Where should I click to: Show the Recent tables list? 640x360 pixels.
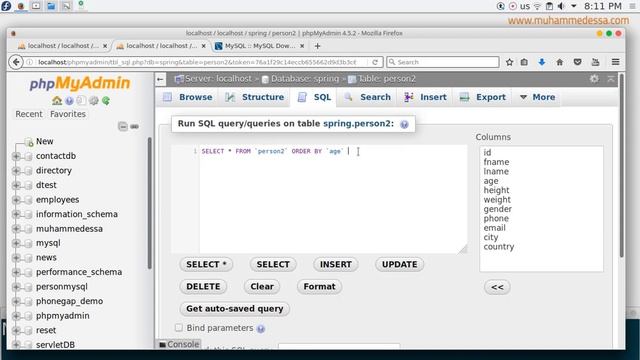coord(29,114)
